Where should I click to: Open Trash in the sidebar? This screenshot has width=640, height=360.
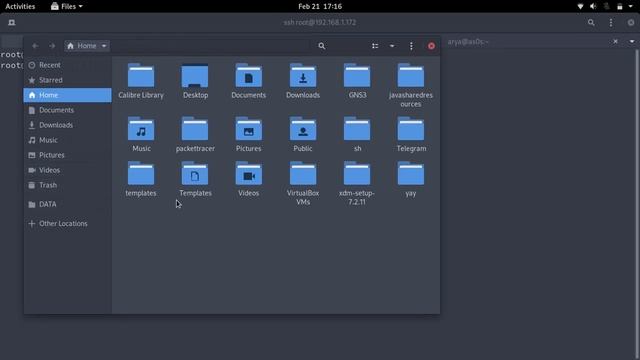67,185
